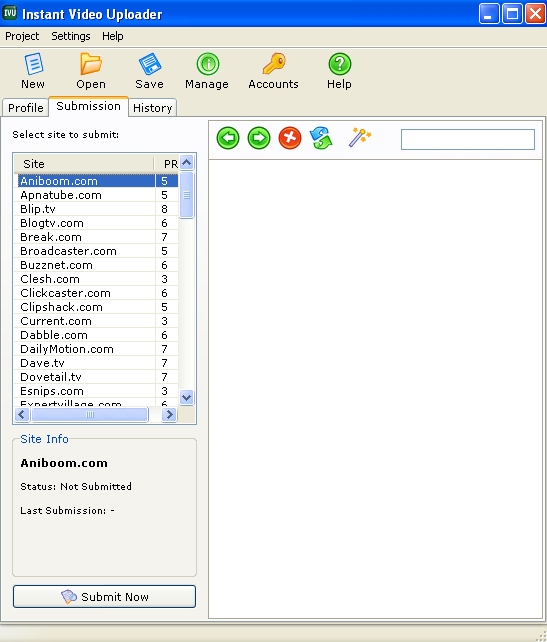This screenshot has width=547, height=642.
Task: Switch to the History tab
Action: click(x=152, y=108)
